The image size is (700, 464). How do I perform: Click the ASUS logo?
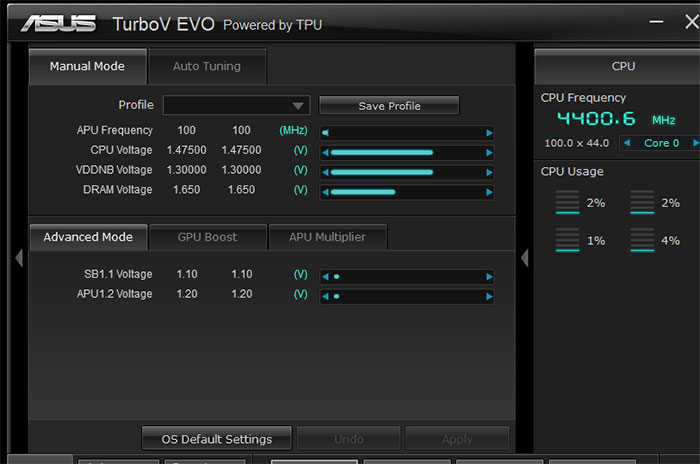58,24
